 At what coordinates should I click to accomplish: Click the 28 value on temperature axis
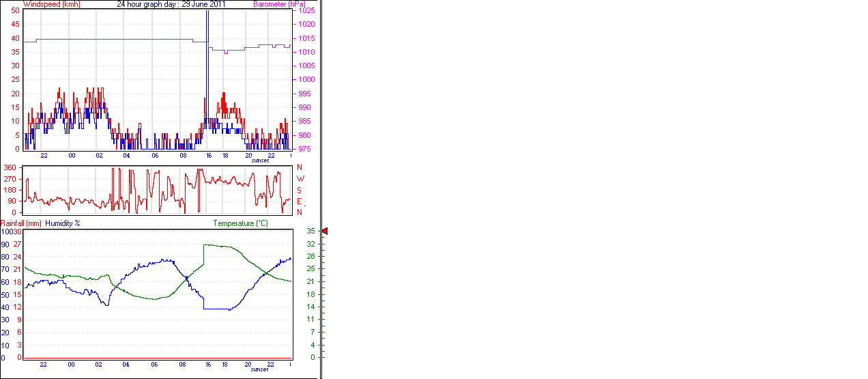(x=310, y=257)
